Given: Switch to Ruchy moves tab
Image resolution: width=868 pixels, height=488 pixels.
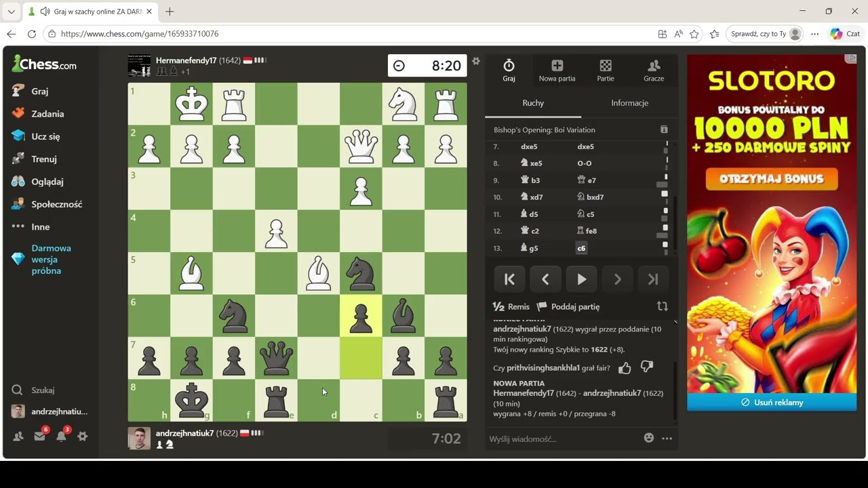Looking at the screenshot, I should tap(533, 103).
